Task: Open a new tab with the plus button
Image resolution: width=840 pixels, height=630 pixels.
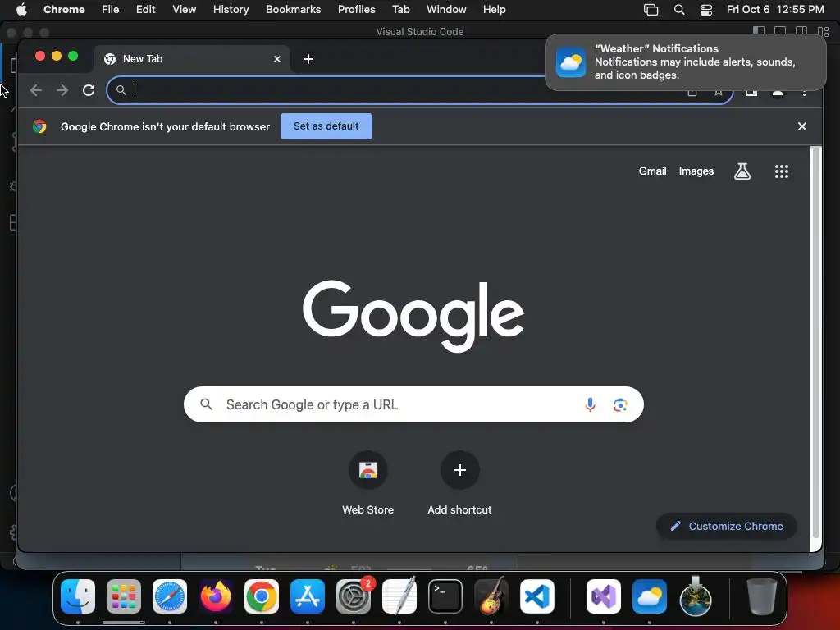Action: click(x=308, y=59)
